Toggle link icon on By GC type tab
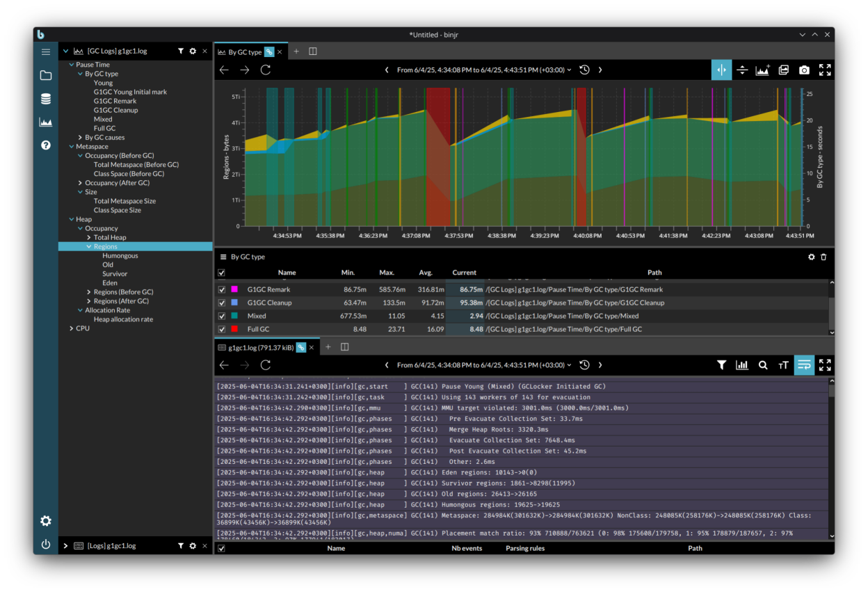 (x=270, y=51)
